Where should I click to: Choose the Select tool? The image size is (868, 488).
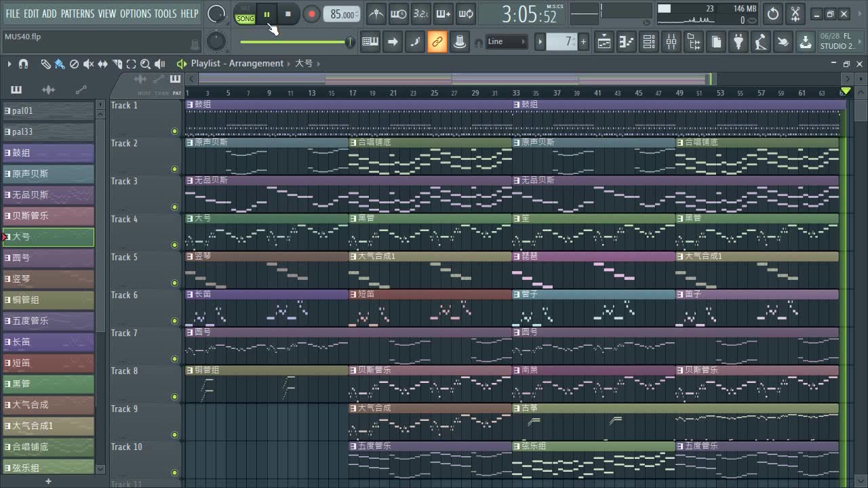tap(131, 64)
